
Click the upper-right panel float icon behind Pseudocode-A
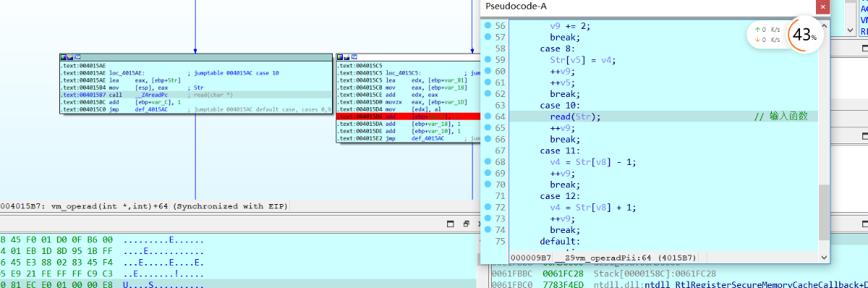click(x=864, y=48)
